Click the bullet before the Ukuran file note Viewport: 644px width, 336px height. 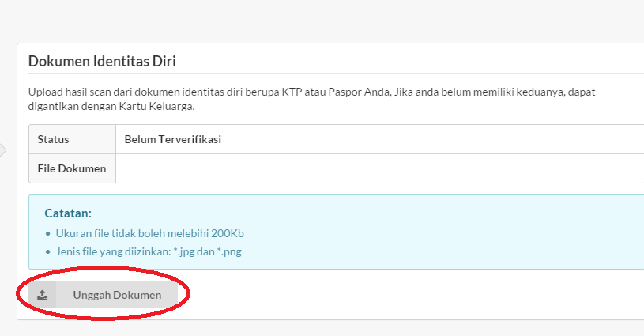pos(48,234)
